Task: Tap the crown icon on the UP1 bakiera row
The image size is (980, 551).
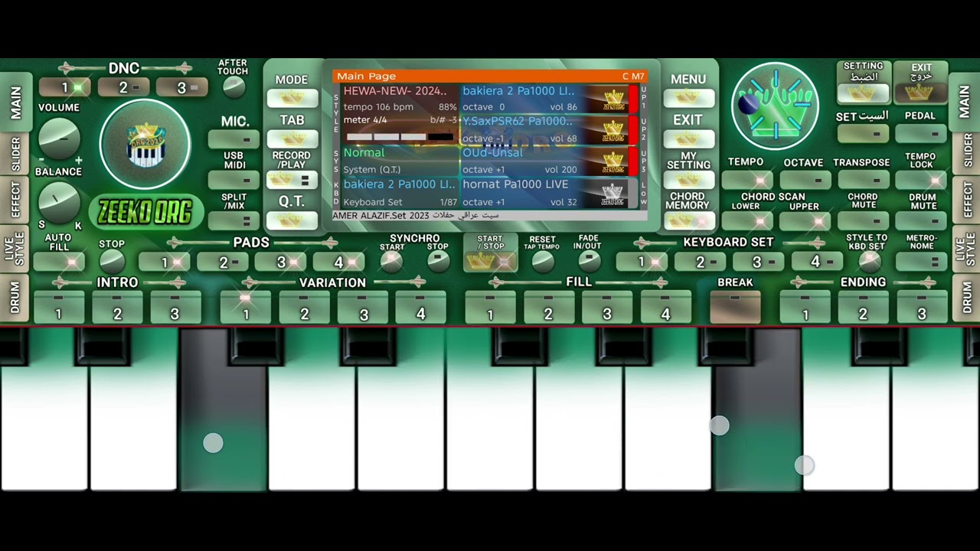Action: coord(613,99)
